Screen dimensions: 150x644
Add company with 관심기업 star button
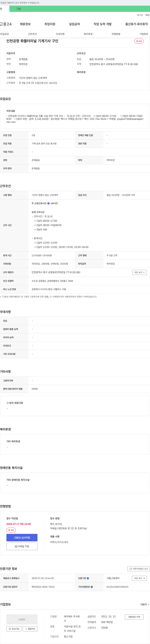[14, 629]
